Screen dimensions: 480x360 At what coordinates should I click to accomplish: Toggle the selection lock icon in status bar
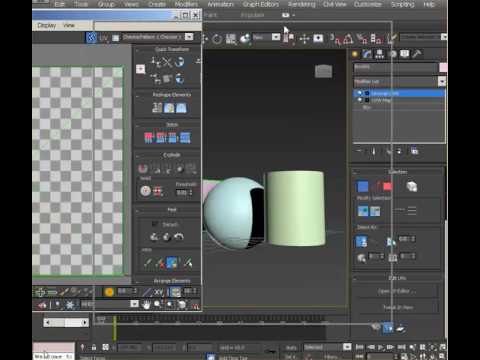coord(94,347)
